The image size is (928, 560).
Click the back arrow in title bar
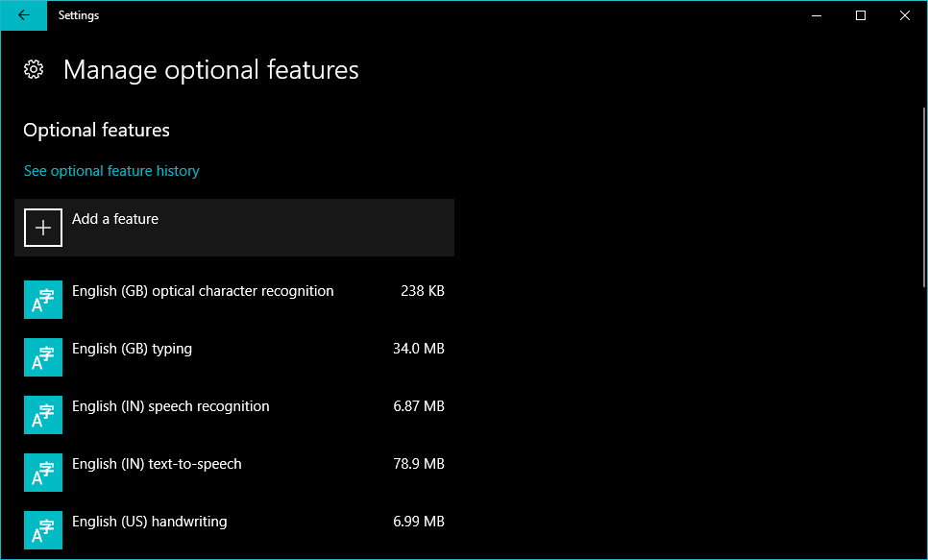coord(23,15)
